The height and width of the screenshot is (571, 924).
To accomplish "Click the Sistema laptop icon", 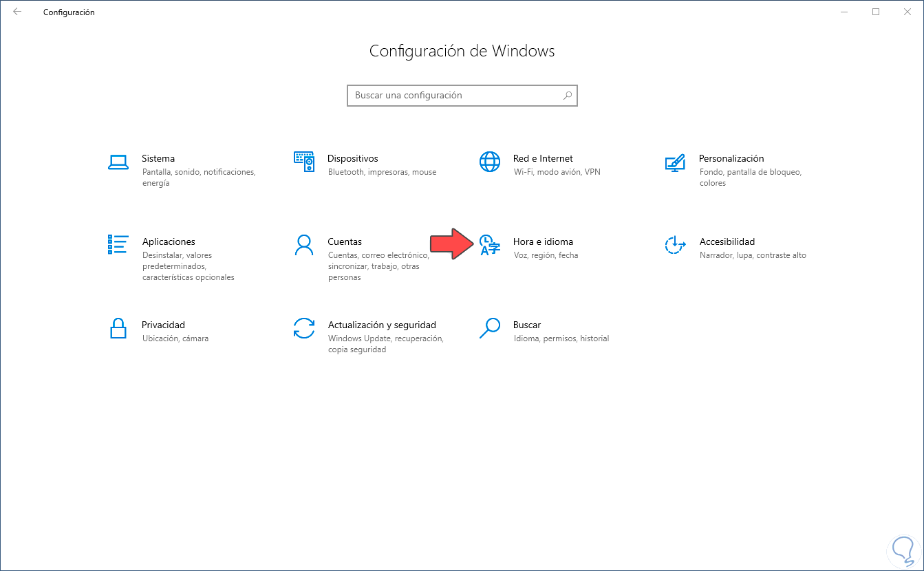I will pos(118,162).
